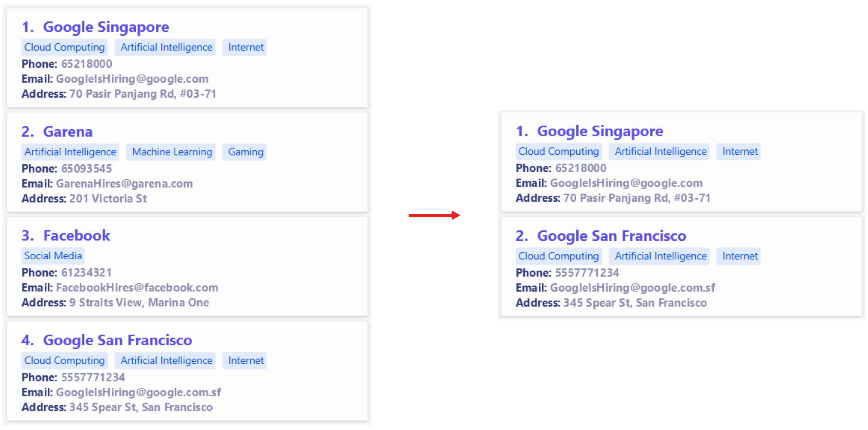
Task: Click Cloud Computing tag on left Google Singapore
Action: click(64, 47)
